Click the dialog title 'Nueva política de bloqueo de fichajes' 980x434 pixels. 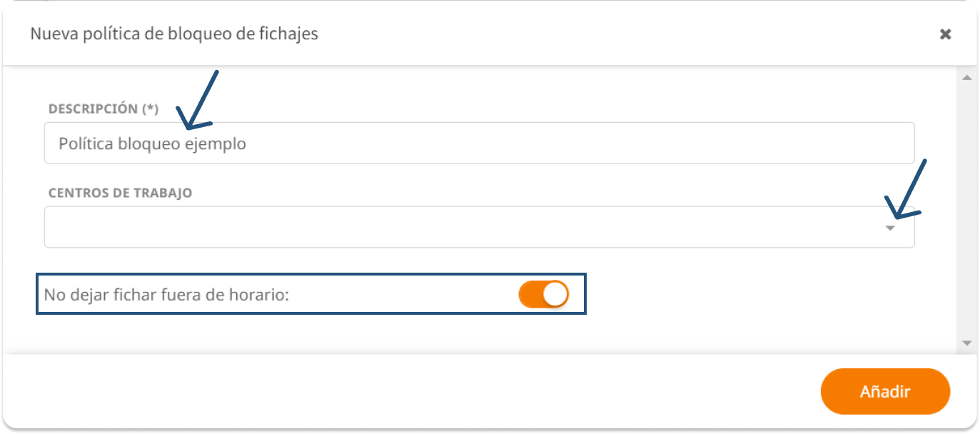[174, 34]
